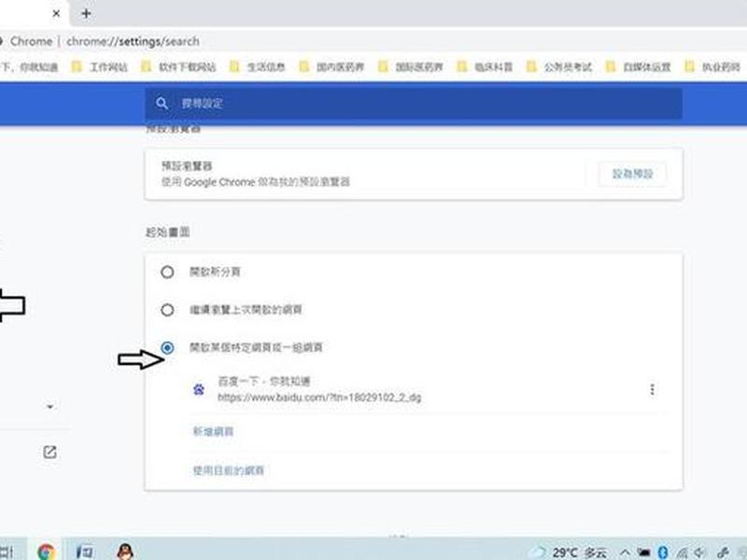Click the volume speaker tray icon
The image size is (747, 560).
[699, 553]
